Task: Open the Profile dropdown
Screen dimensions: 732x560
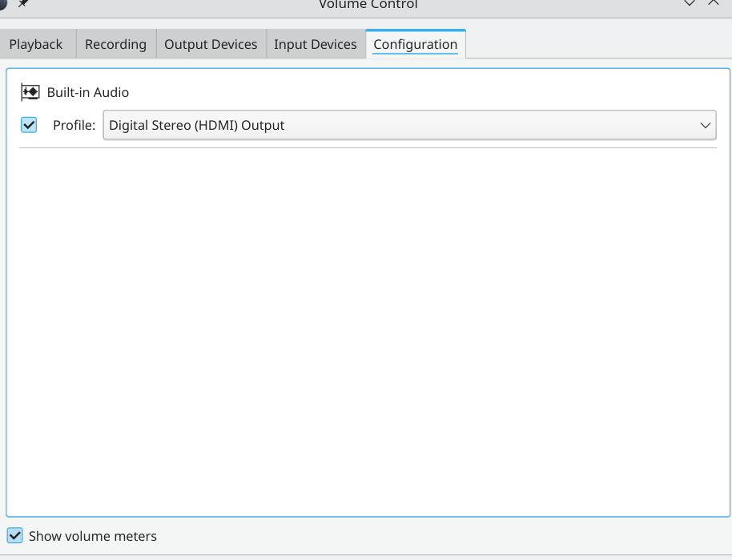Action: coord(409,125)
